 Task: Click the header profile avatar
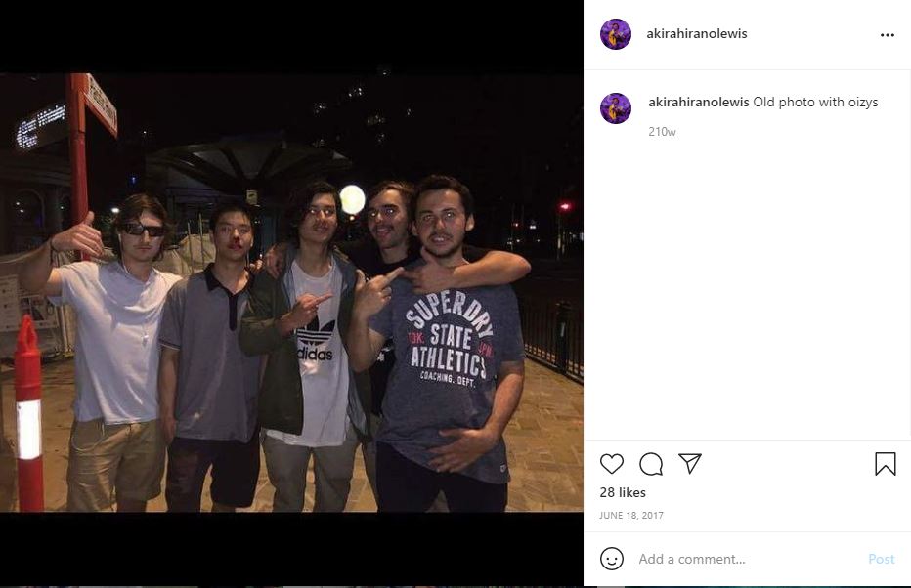coord(615,34)
